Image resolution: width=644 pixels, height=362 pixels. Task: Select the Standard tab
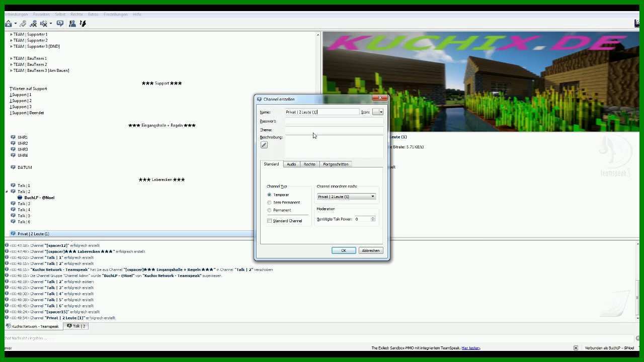click(271, 164)
